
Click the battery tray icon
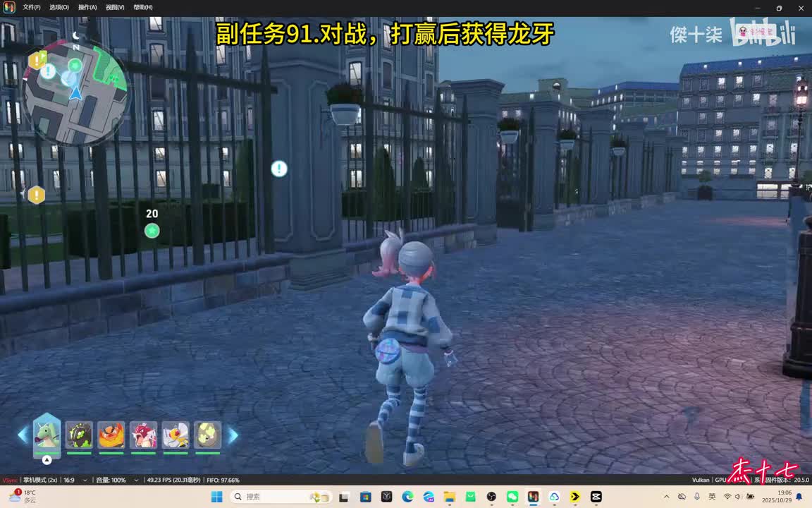tap(749, 497)
